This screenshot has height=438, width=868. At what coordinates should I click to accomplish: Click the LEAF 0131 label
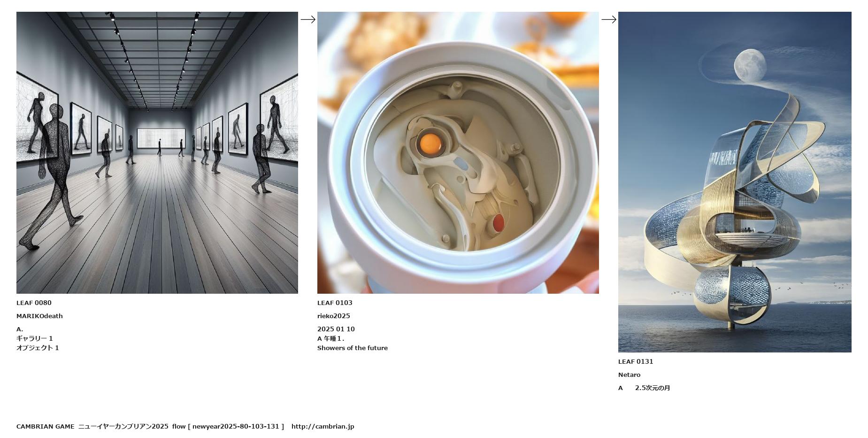coord(636,361)
